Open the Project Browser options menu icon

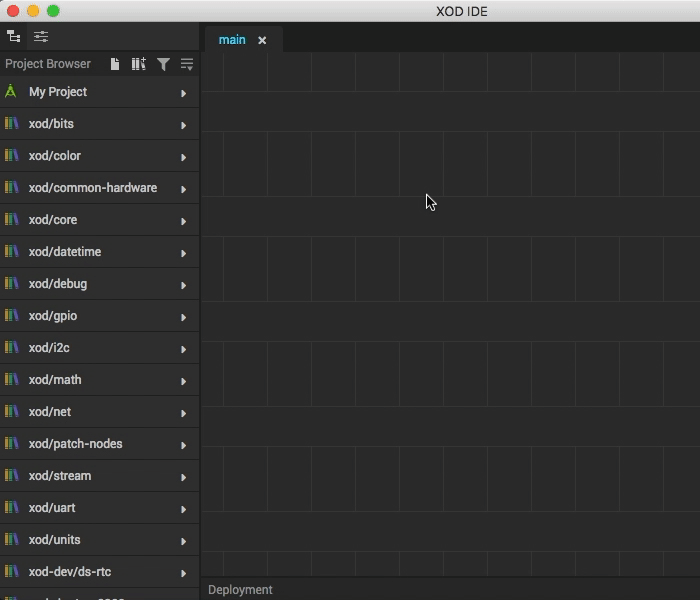(187, 64)
